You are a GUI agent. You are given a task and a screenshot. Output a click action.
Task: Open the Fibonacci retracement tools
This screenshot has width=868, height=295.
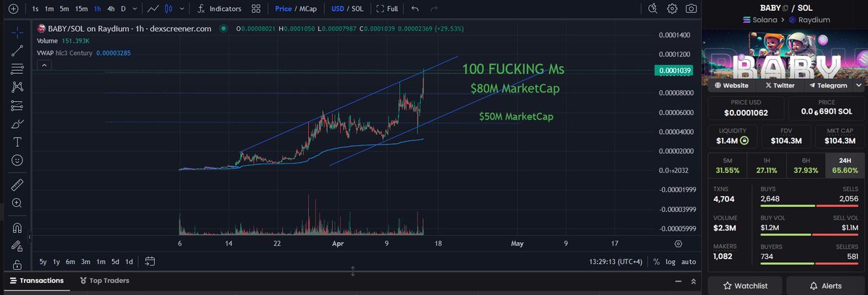click(17, 69)
